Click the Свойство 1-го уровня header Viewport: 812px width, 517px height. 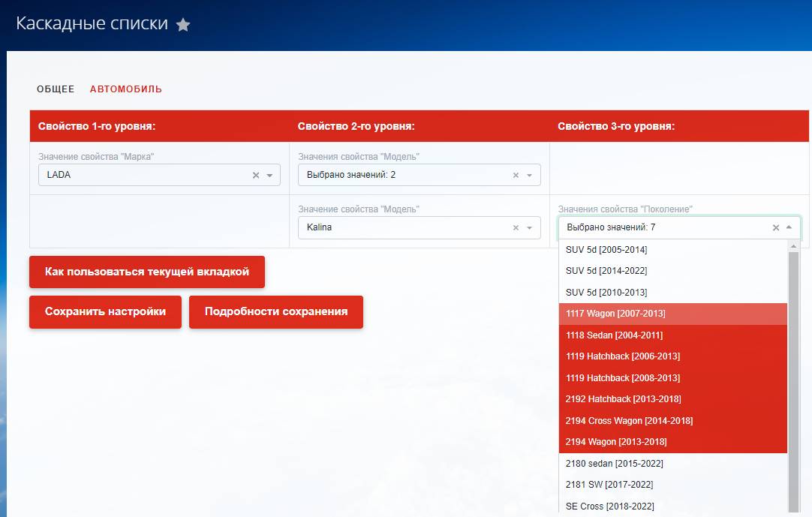97,126
